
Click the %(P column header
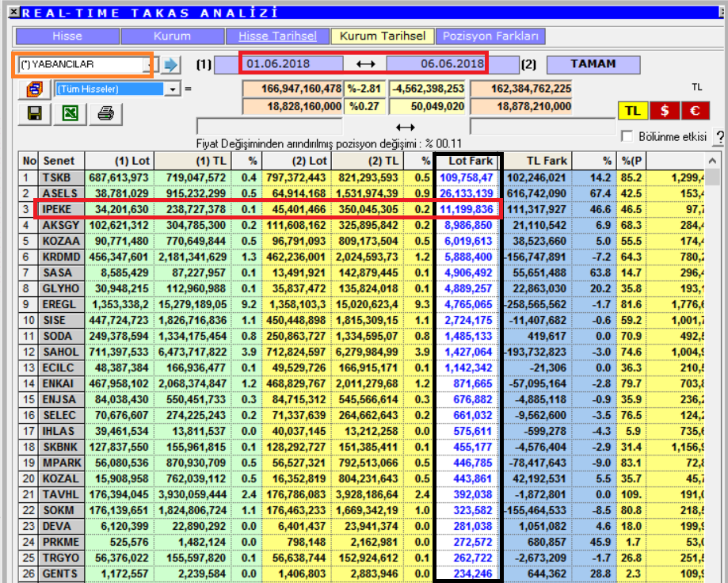point(631,161)
